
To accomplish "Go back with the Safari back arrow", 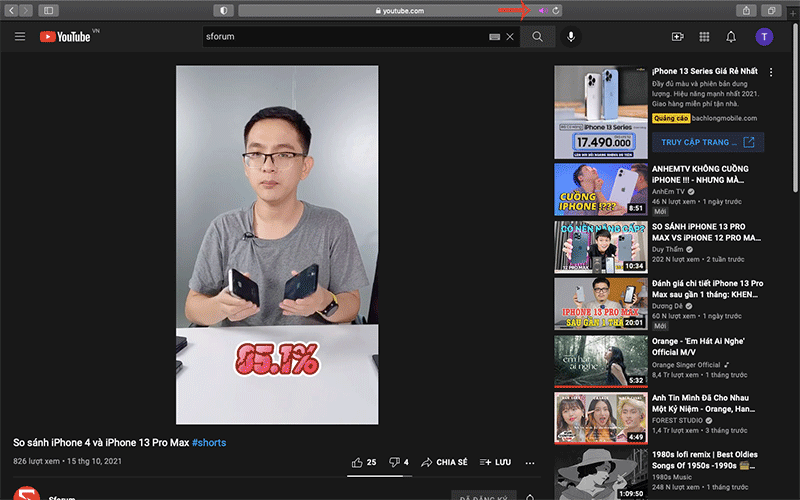I will (11, 10).
